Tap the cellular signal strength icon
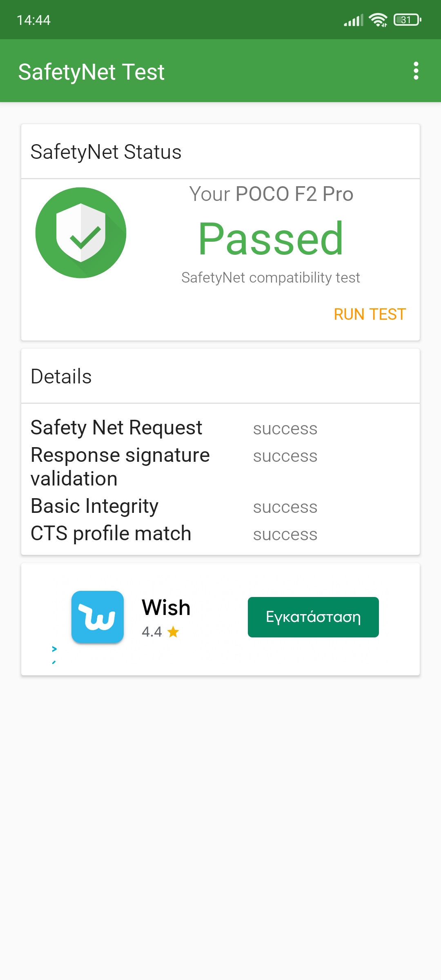Screen dimensions: 441x980 pos(353,20)
